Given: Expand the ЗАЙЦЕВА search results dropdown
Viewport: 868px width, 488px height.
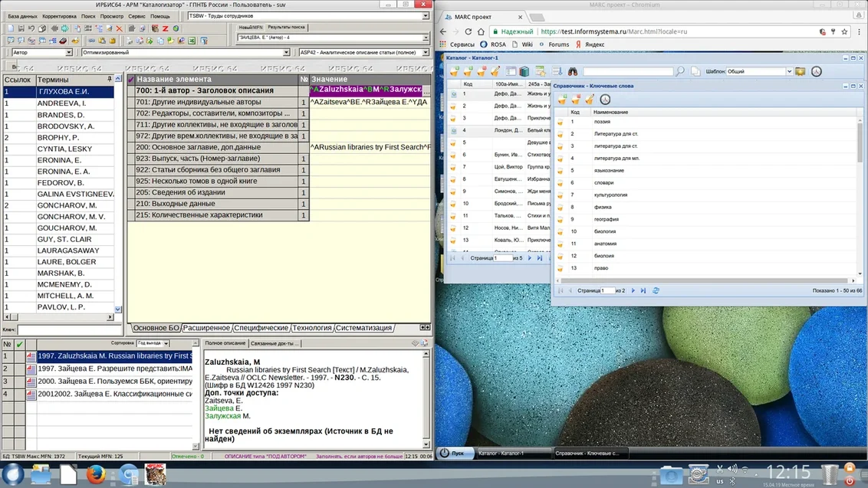Looking at the screenshot, I should pyautogui.click(x=425, y=38).
